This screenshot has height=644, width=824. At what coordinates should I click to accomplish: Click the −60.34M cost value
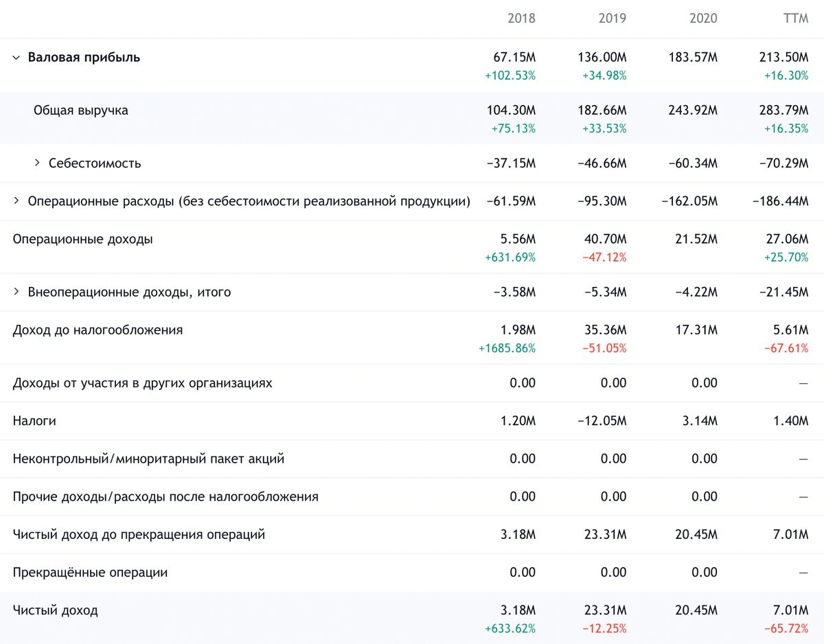[x=693, y=163]
